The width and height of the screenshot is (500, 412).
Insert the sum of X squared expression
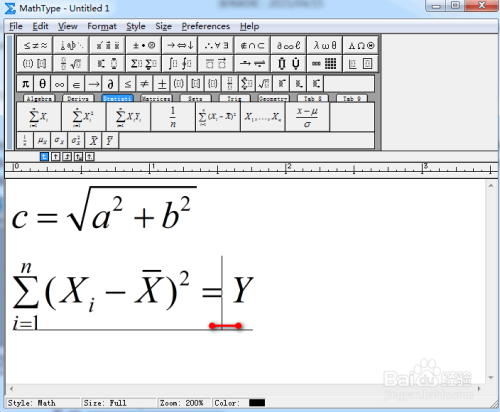(83, 117)
